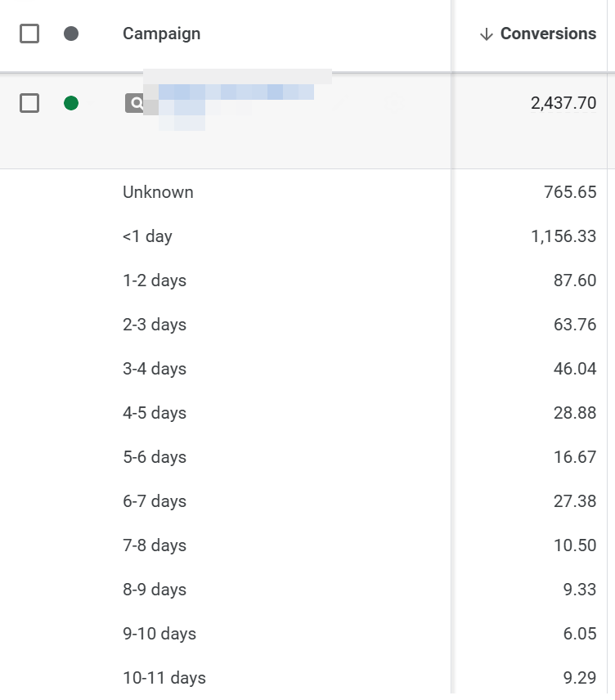Click the 6-7 days segment label
Viewport: 615px width, 700px height.
point(155,501)
